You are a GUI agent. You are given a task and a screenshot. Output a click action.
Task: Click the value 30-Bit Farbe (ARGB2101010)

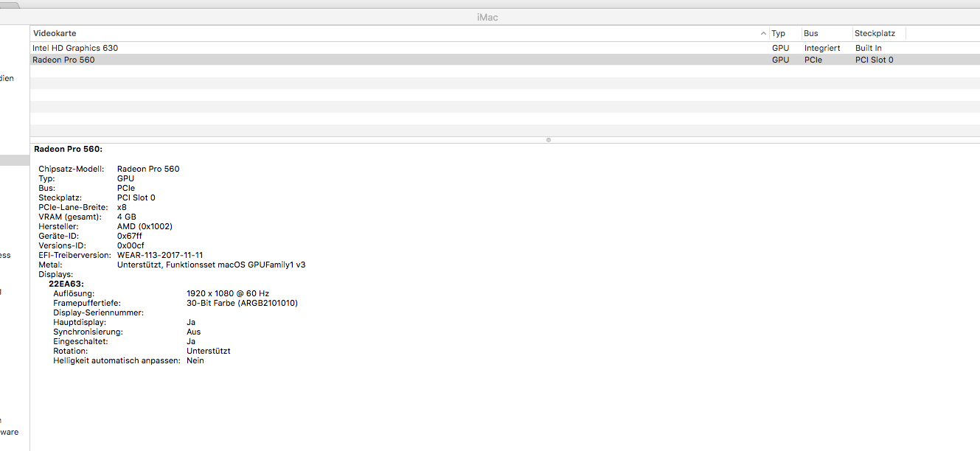(x=243, y=303)
